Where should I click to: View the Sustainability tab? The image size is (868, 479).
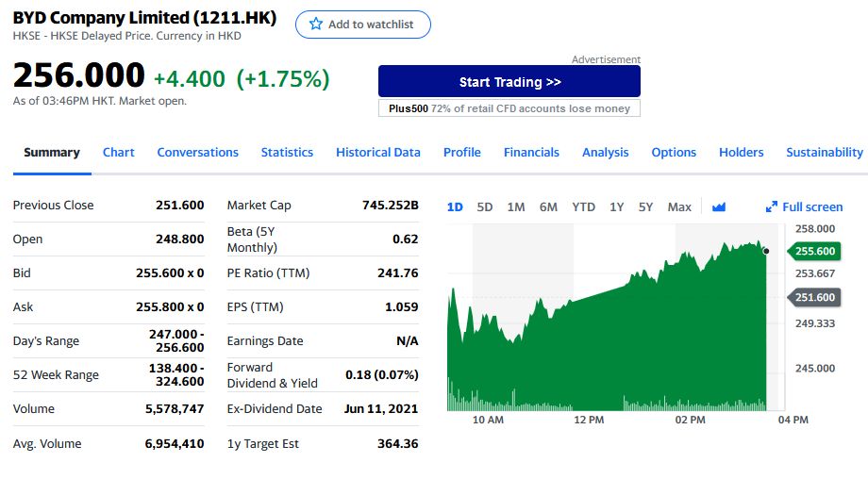[825, 152]
